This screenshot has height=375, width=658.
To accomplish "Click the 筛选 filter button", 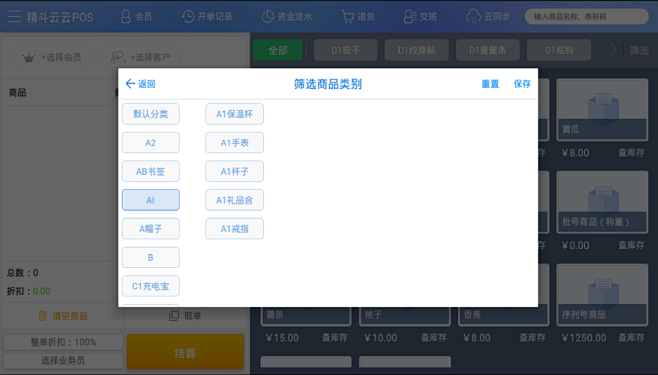I will [x=639, y=50].
